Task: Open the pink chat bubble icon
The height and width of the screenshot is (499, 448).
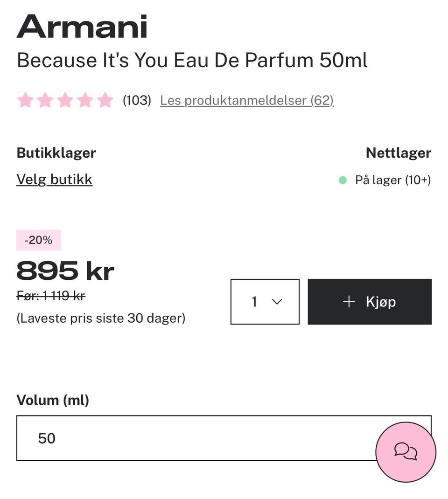Action: (x=406, y=451)
